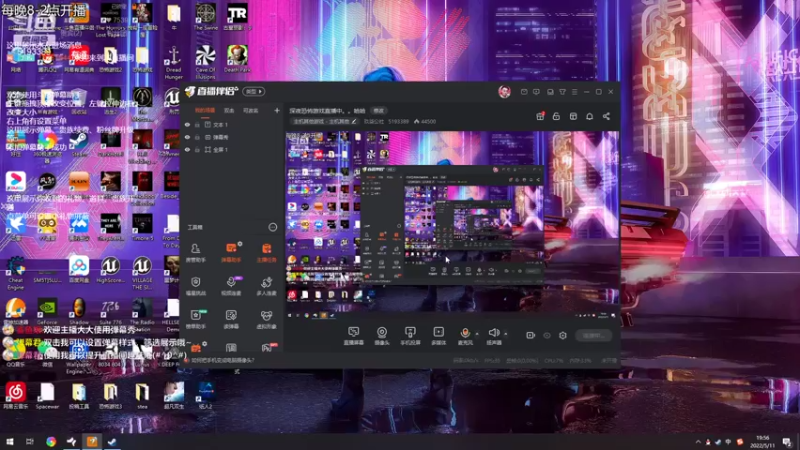Add 手机投屏 phone casting source
This screenshot has width=800, height=450.
(410, 336)
